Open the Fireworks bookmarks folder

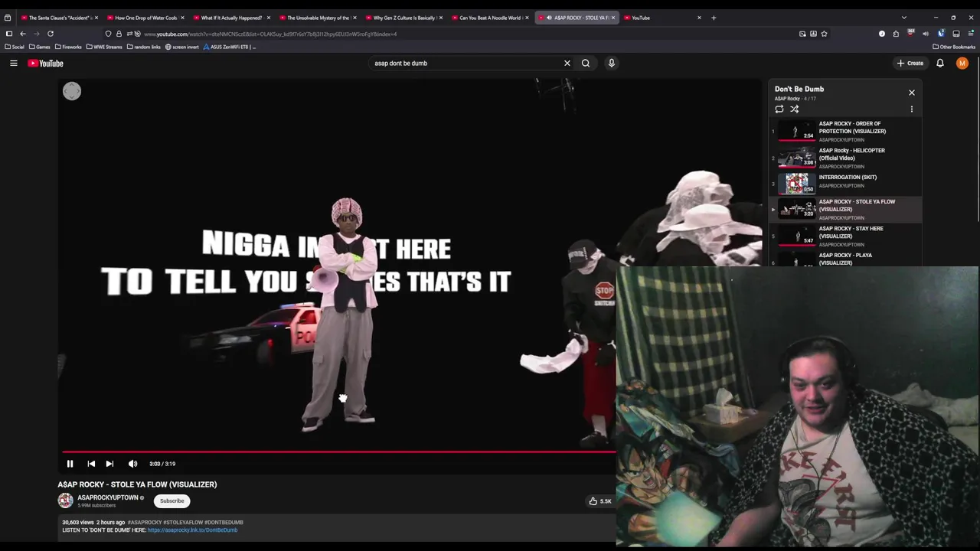68,47
